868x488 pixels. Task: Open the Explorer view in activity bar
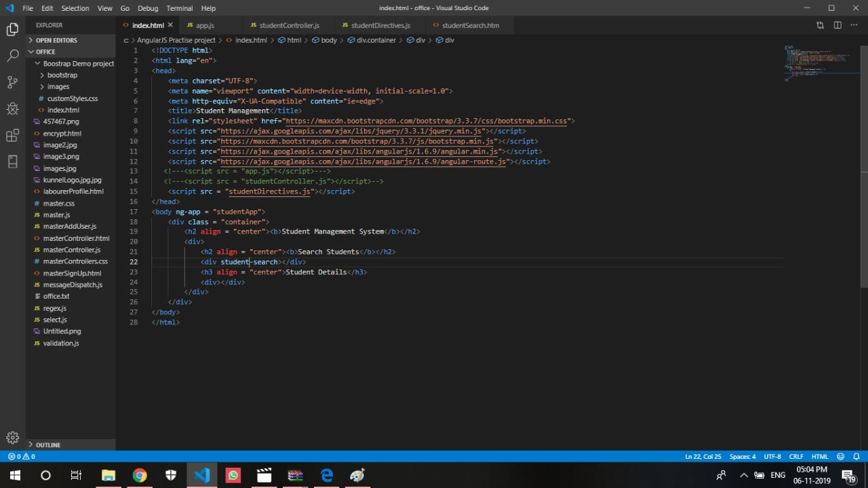click(12, 29)
